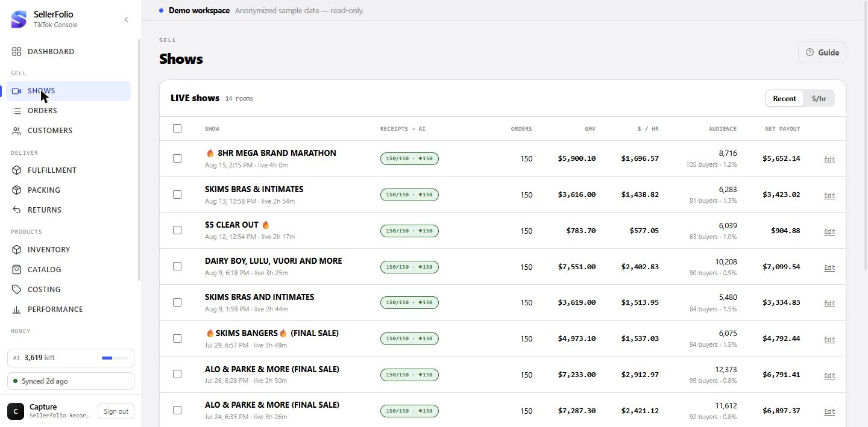Viewport: 868px width, 427px height.
Task: Click the $5,652.14 net payout value
Action: click(x=781, y=158)
